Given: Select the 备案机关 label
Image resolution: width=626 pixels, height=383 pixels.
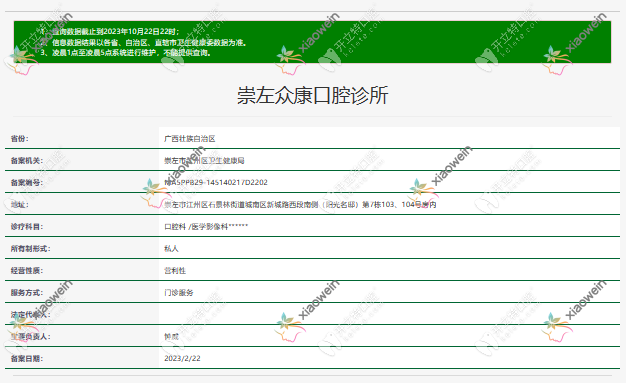Looking at the screenshot, I should click(x=26, y=161).
